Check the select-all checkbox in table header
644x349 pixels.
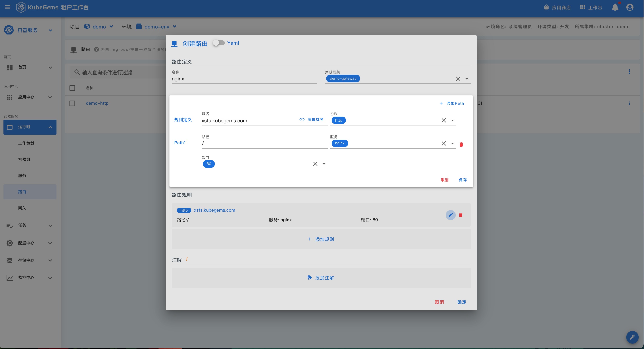(x=72, y=88)
